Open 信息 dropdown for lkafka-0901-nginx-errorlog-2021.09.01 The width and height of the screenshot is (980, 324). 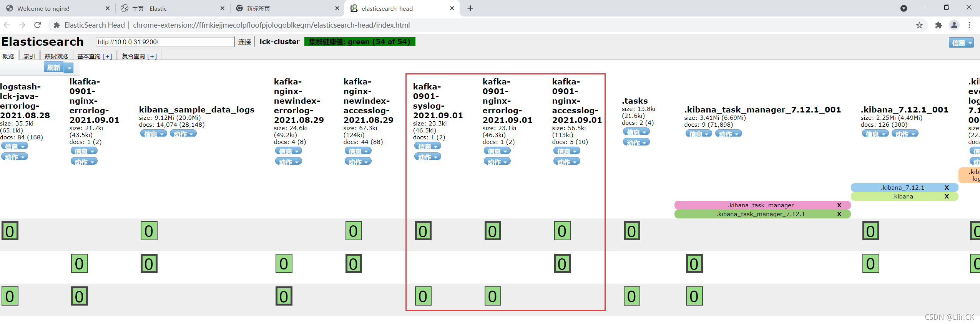(84, 151)
